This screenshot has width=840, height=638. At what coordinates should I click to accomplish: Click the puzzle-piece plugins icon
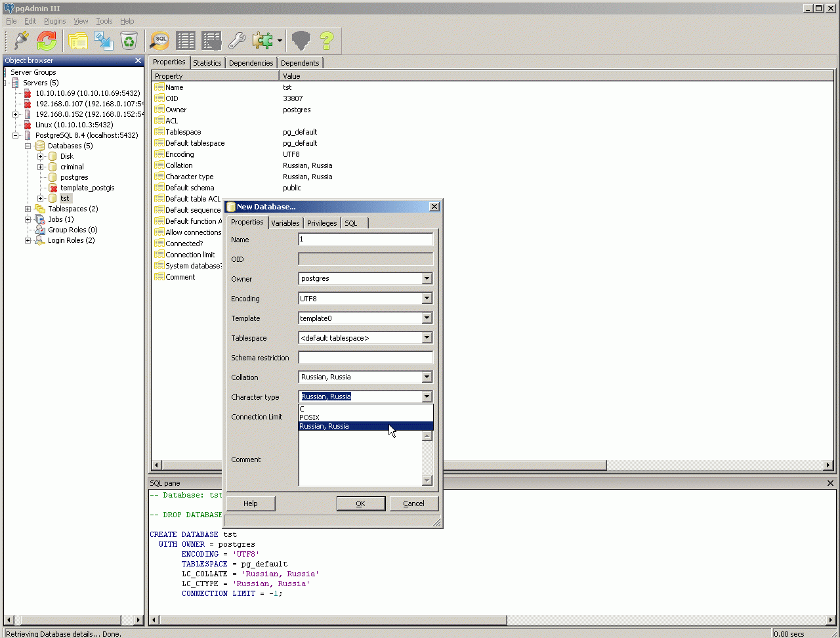262,41
